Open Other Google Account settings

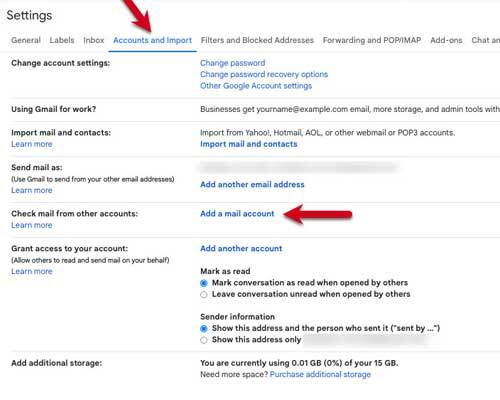(256, 86)
